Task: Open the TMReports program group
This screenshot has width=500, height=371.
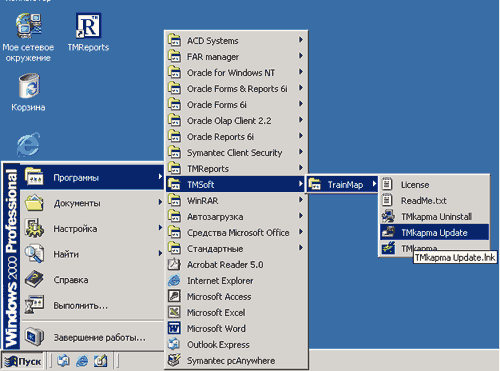Action: (236, 168)
